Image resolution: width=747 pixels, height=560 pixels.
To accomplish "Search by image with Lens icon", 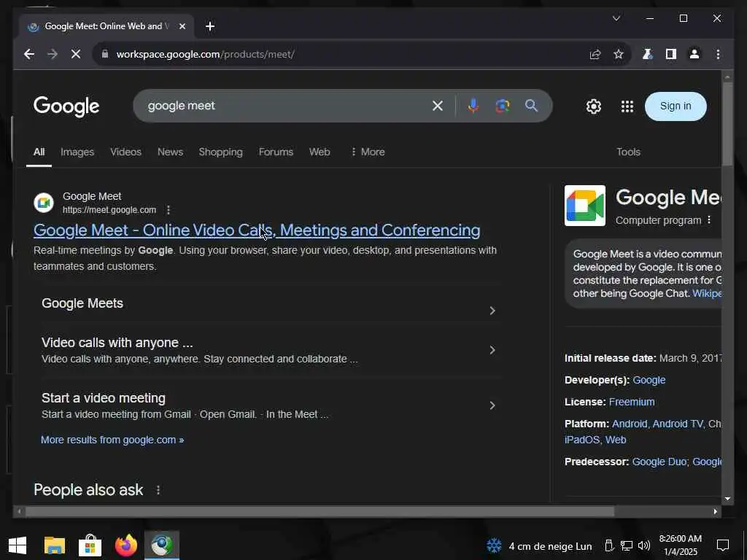I will coord(502,106).
